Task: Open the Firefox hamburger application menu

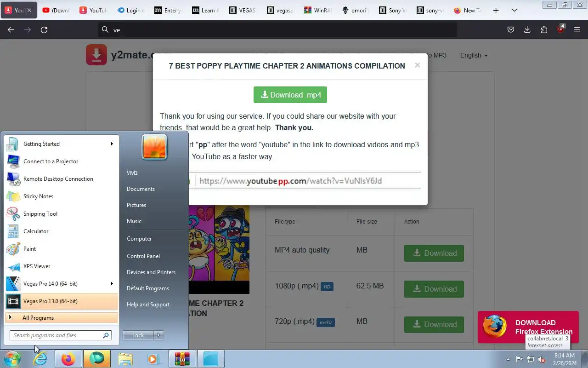Action: click(x=577, y=29)
